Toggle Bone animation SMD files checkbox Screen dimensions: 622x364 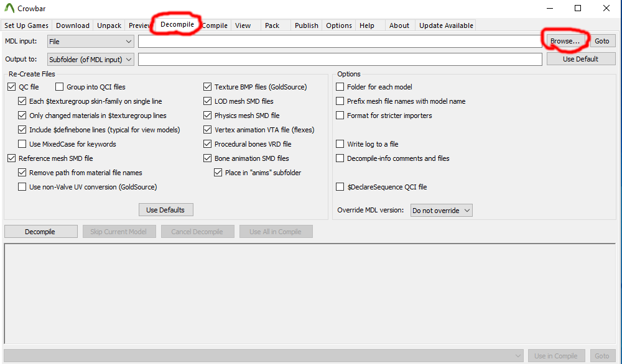pyautogui.click(x=208, y=158)
